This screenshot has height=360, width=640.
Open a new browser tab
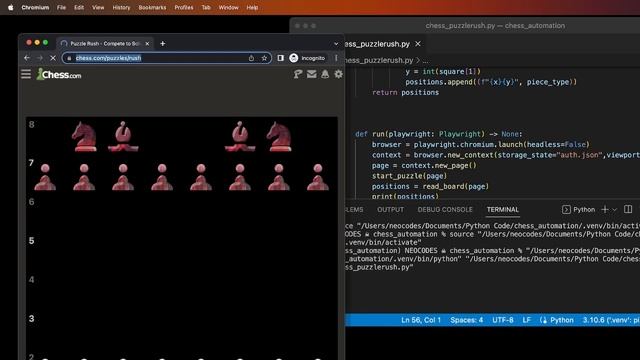pos(162,43)
